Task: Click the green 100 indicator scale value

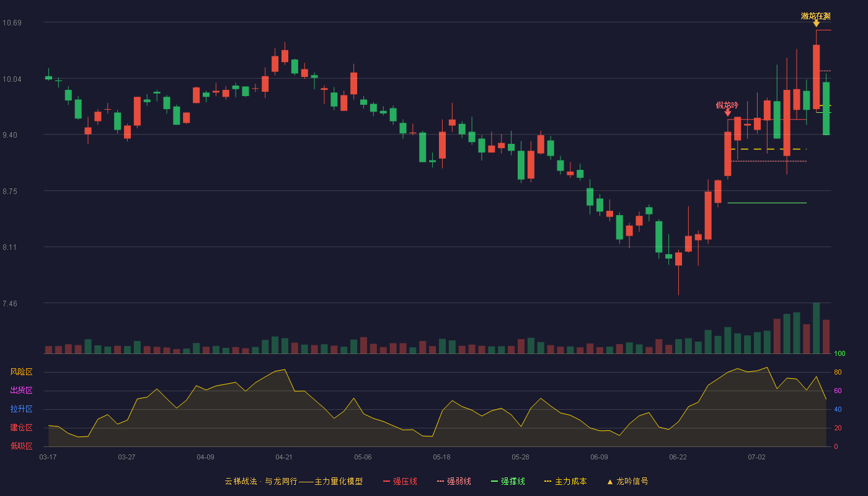Action: click(x=839, y=353)
